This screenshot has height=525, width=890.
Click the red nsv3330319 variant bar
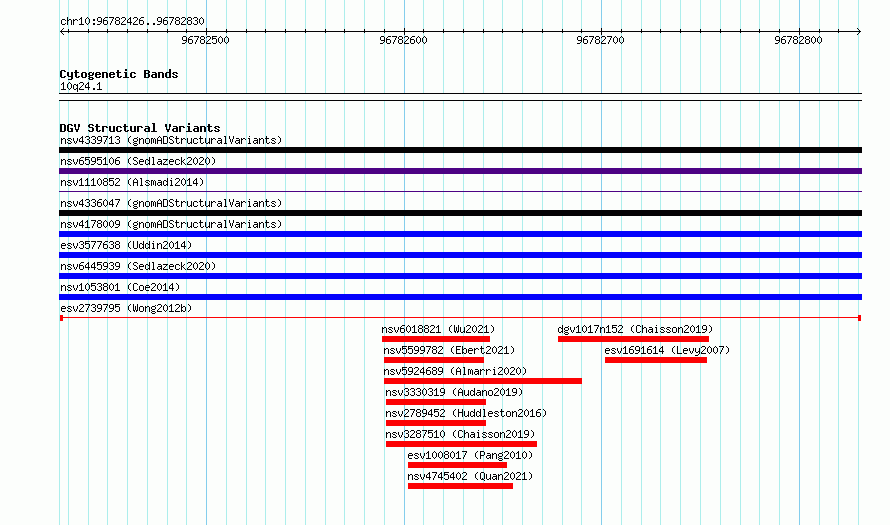click(436, 402)
